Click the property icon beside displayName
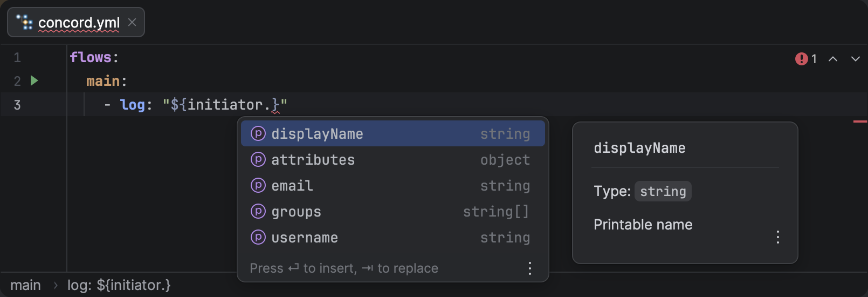Screen dimensions: 868x297 tap(258, 133)
